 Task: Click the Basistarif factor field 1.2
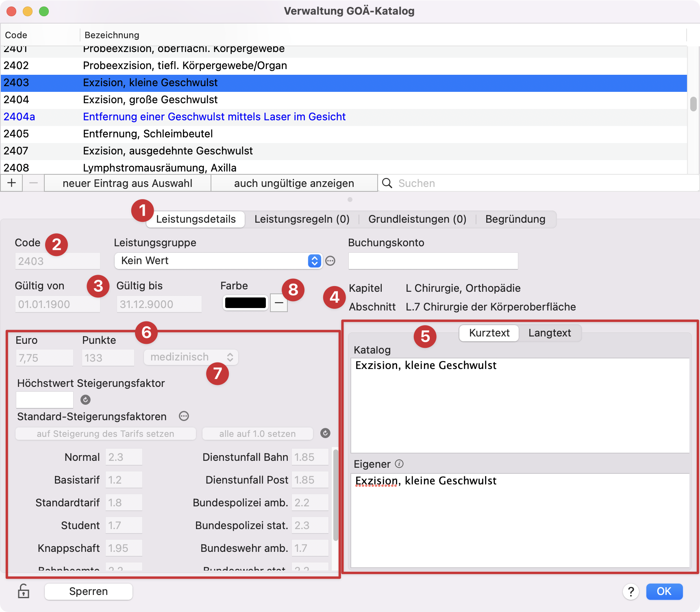(124, 480)
